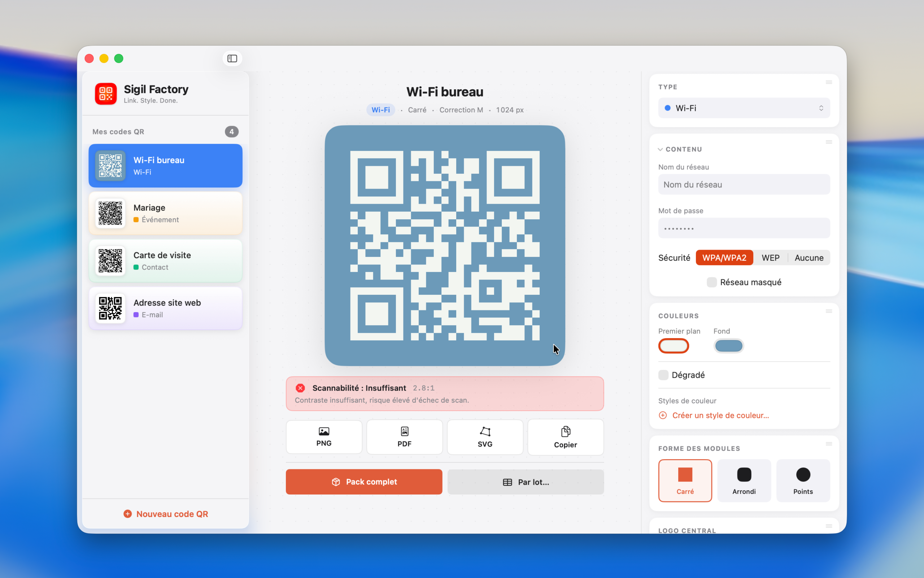Click the table icon on Par lot

[x=507, y=482]
